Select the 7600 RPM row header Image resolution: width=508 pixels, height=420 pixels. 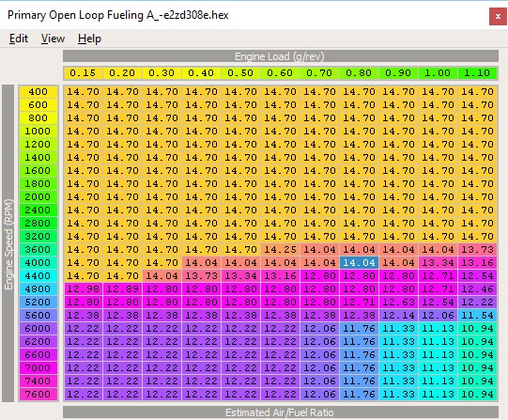tap(38, 395)
